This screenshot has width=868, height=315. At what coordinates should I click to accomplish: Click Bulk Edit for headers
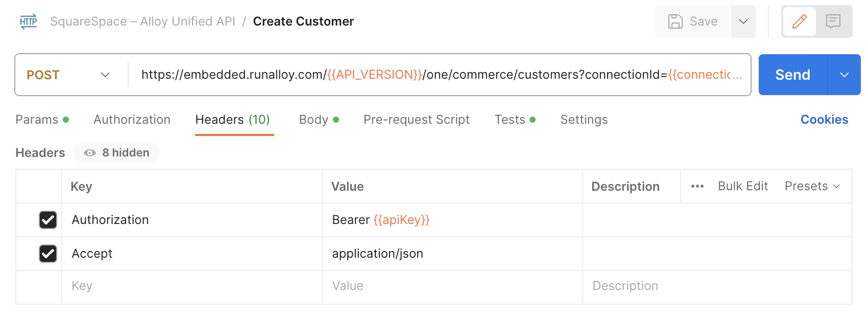click(742, 186)
